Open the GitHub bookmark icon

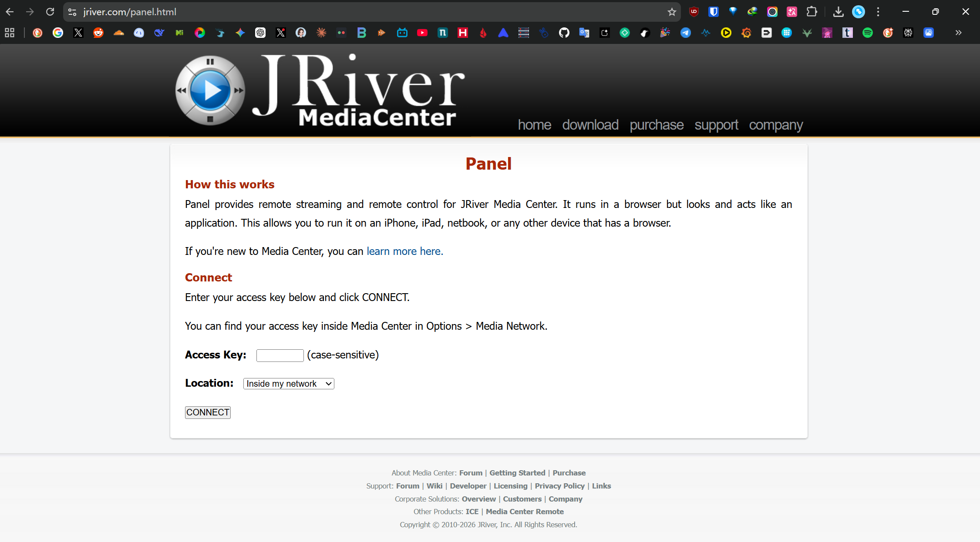(564, 33)
